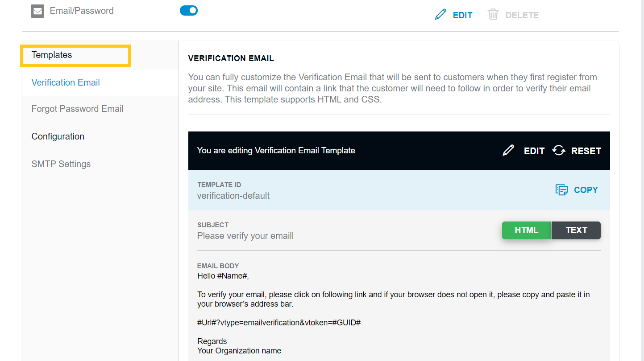Open the Forgot Password Email template
Image resolution: width=644 pixels, height=361 pixels.
tap(77, 108)
